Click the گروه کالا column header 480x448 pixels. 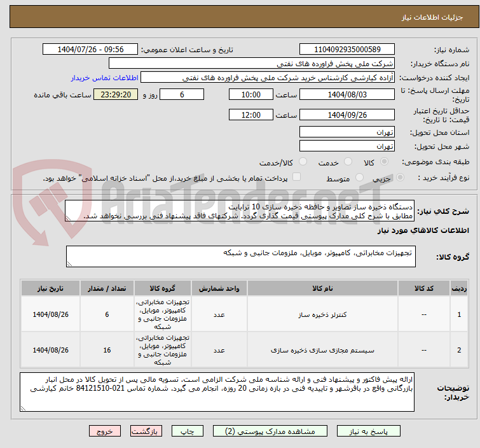[x=163, y=288]
